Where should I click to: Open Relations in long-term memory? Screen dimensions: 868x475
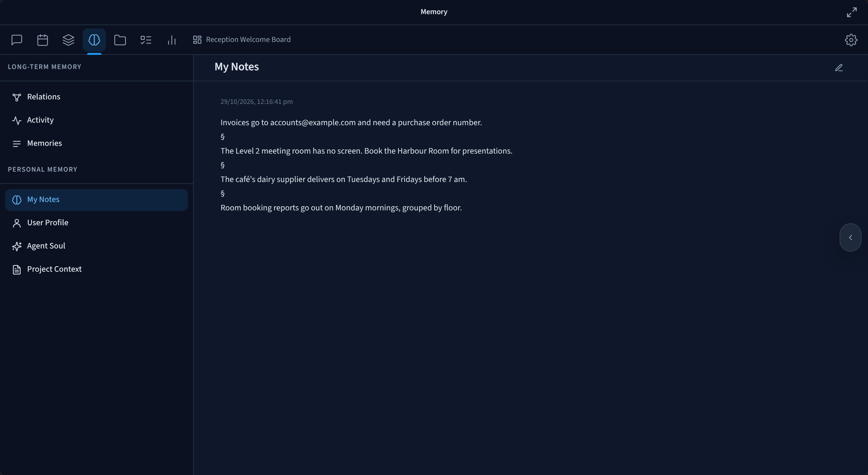pyautogui.click(x=96, y=97)
